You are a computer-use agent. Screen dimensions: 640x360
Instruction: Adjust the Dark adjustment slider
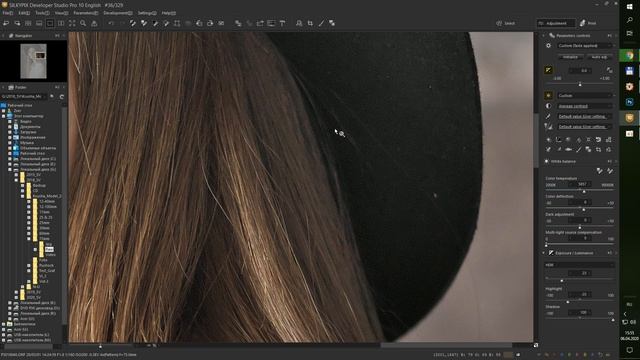coord(580,227)
